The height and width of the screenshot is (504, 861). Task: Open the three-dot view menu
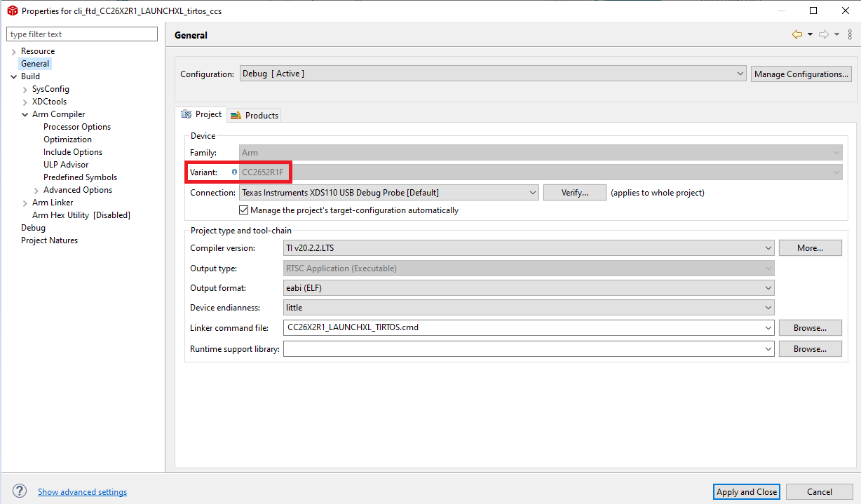[850, 34]
